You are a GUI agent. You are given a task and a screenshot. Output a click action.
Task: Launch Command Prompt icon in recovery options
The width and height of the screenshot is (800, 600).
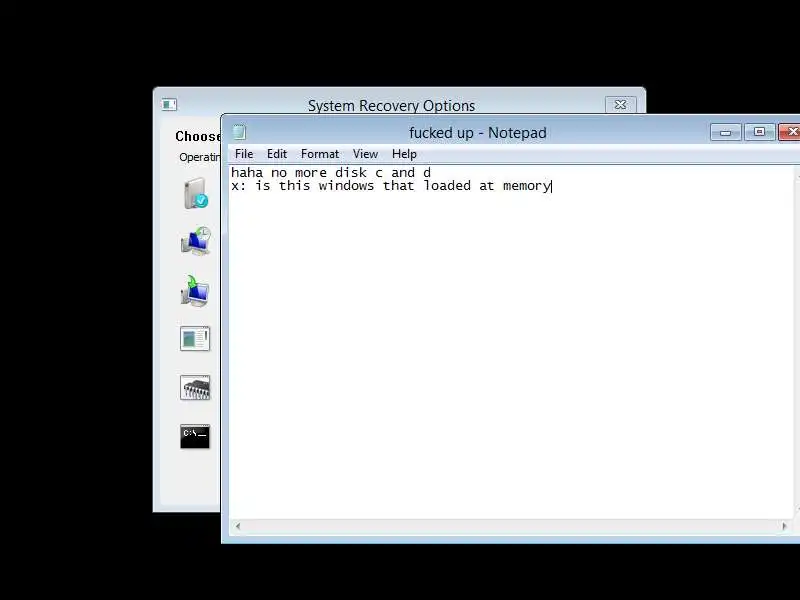pyautogui.click(x=195, y=437)
